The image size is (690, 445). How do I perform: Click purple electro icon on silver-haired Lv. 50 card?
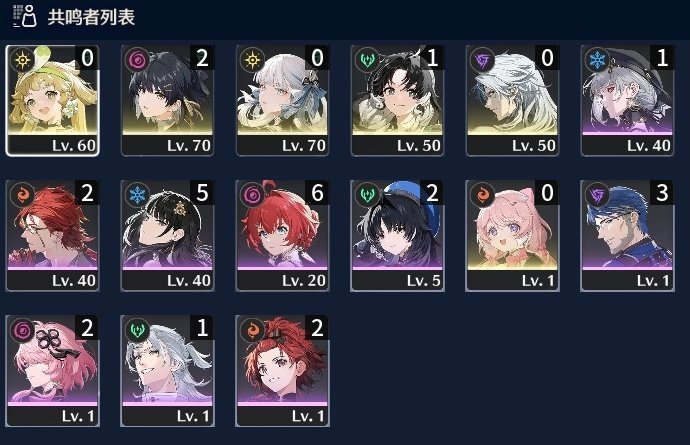(x=482, y=59)
